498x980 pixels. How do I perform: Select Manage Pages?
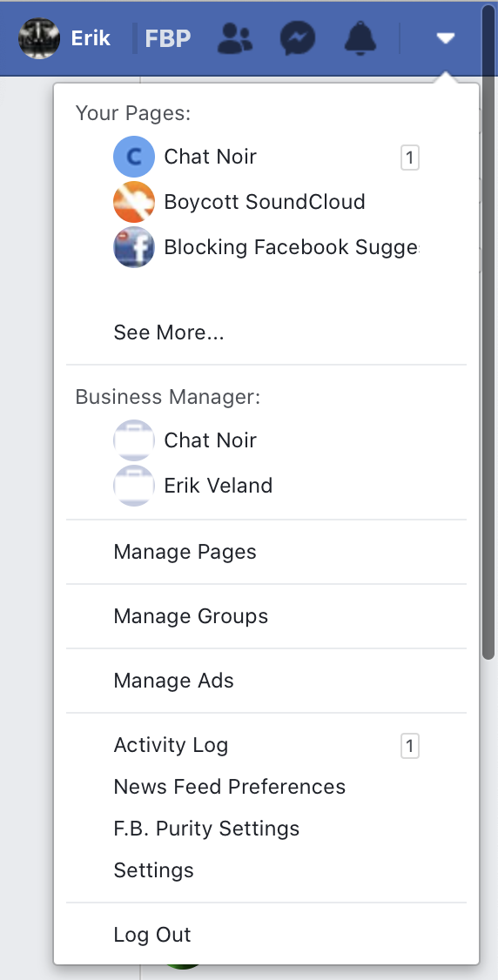[266, 552]
